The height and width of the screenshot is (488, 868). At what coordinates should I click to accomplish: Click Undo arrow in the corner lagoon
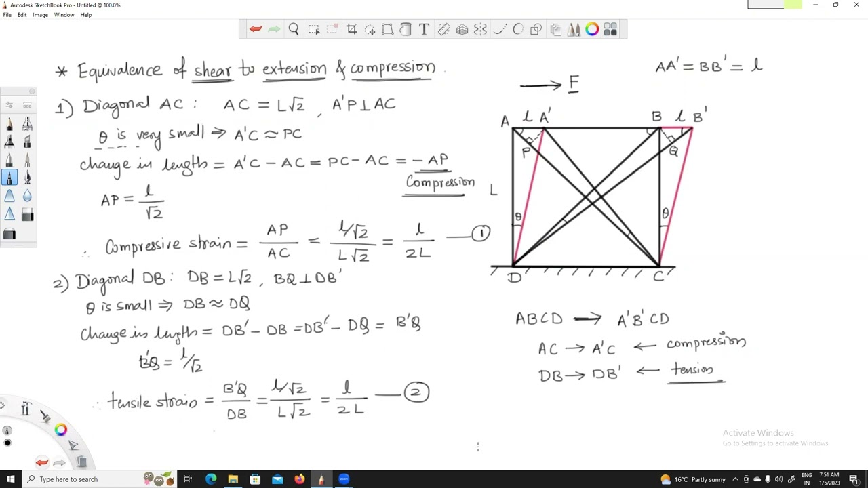42,462
